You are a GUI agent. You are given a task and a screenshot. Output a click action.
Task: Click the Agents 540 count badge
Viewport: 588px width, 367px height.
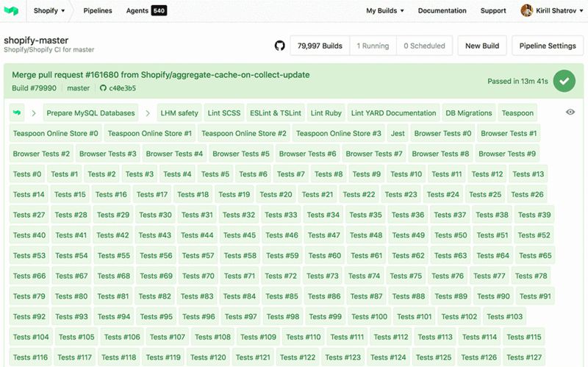pos(159,10)
